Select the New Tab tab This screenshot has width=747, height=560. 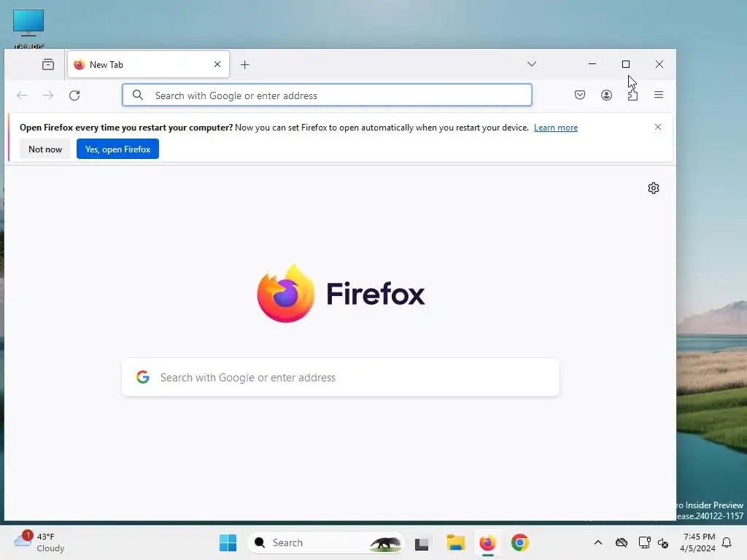tap(148, 64)
